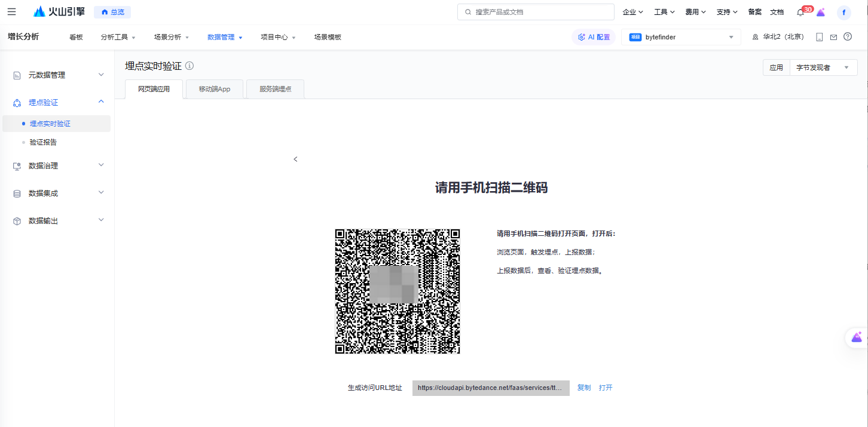Click the AI 配置 button
The width and height of the screenshot is (868, 427).
[594, 37]
